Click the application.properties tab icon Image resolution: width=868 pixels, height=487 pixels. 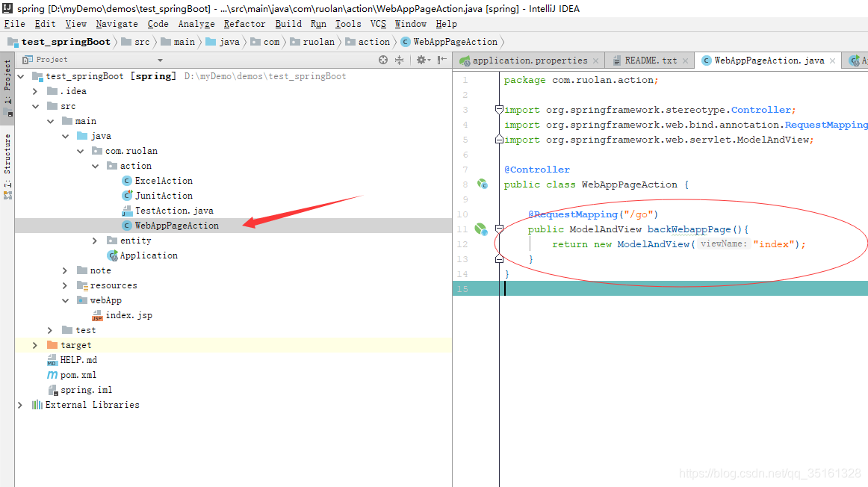465,61
